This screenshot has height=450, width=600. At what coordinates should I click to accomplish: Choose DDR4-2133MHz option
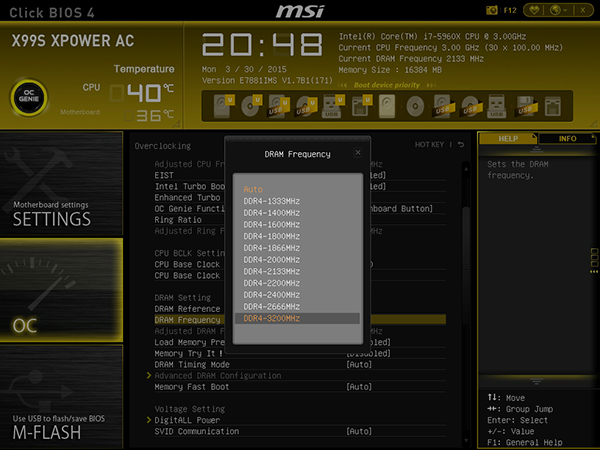(297, 272)
